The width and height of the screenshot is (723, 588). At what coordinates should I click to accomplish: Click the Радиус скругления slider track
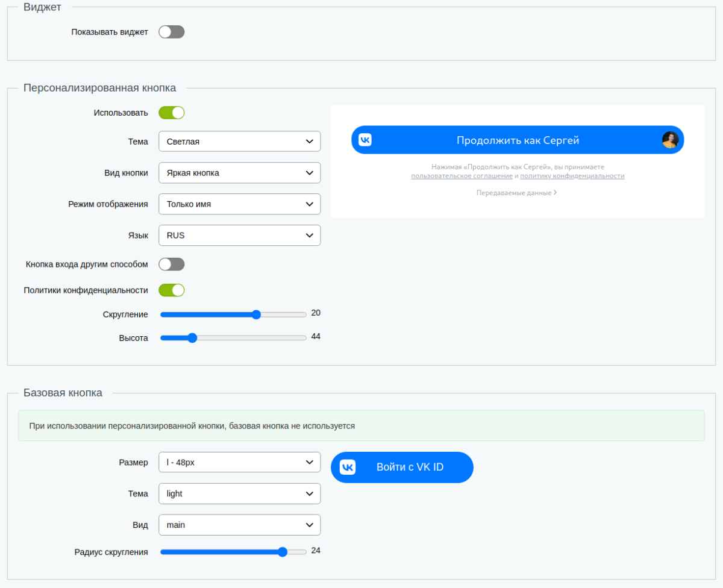tap(233, 551)
